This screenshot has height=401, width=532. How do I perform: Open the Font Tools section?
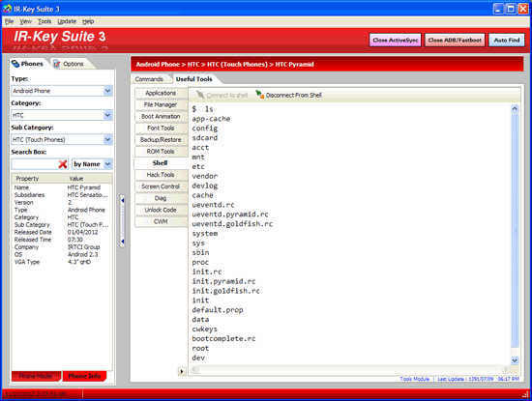pyautogui.click(x=161, y=129)
